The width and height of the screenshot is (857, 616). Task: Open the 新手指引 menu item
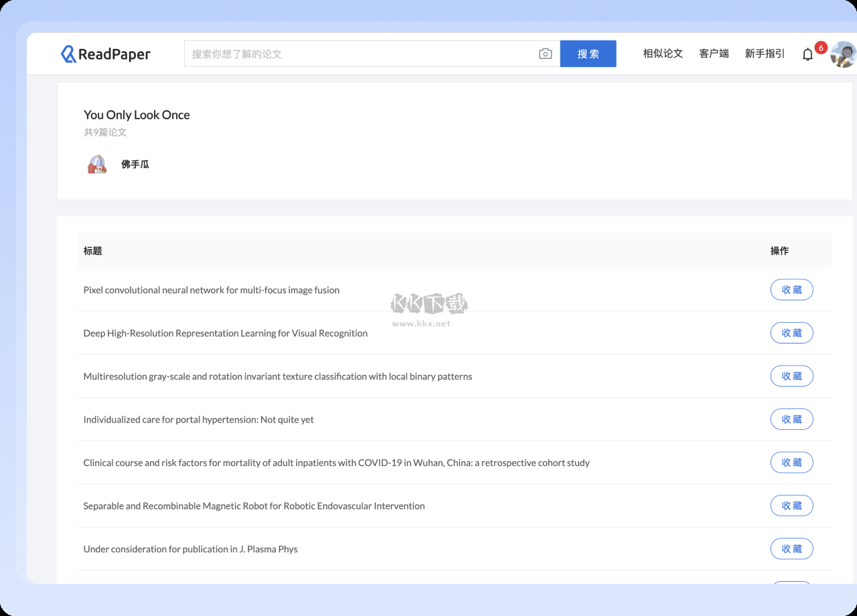coord(765,54)
